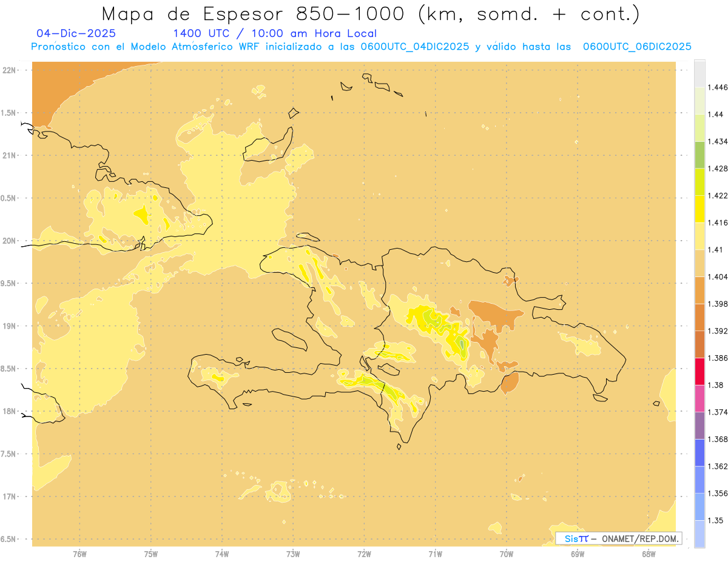This screenshot has width=728, height=562.
Task: Select the longitude label '68W'
Action: click(649, 554)
